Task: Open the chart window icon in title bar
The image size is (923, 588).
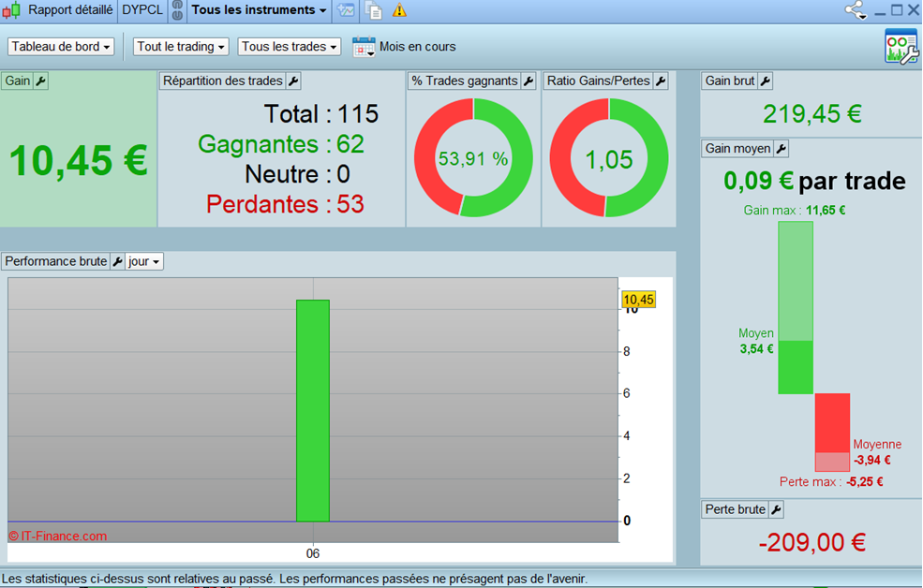Action: 346,10
